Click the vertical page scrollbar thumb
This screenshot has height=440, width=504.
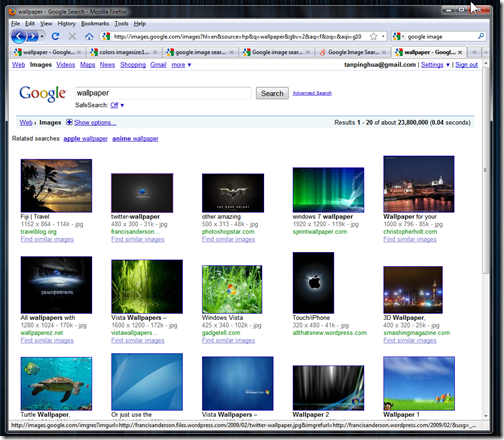(485, 170)
